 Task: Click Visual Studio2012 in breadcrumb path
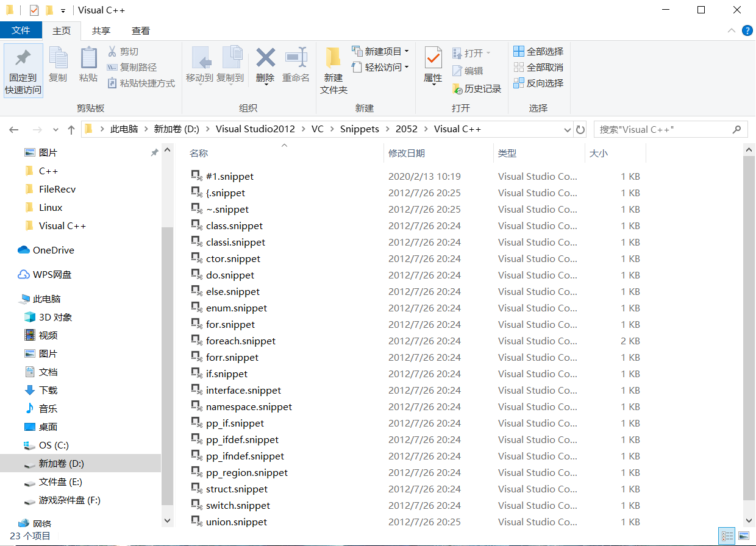(x=255, y=130)
